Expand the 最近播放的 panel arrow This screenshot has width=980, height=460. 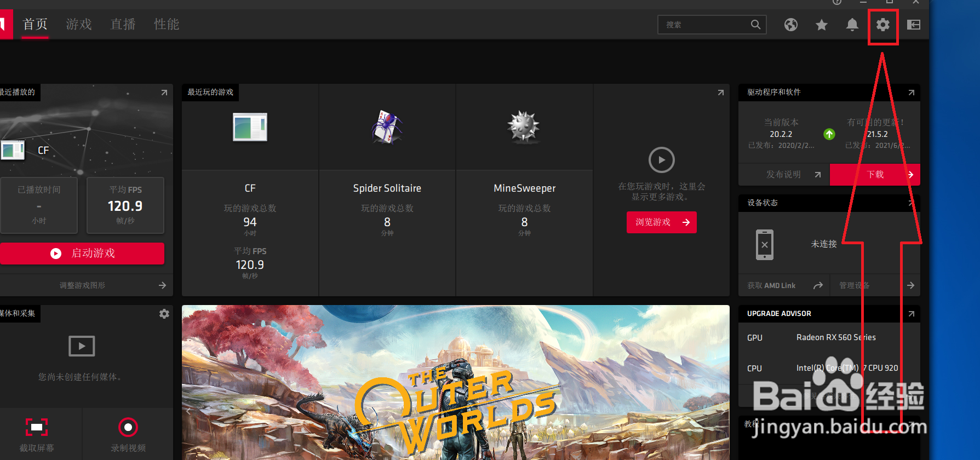[164, 93]
